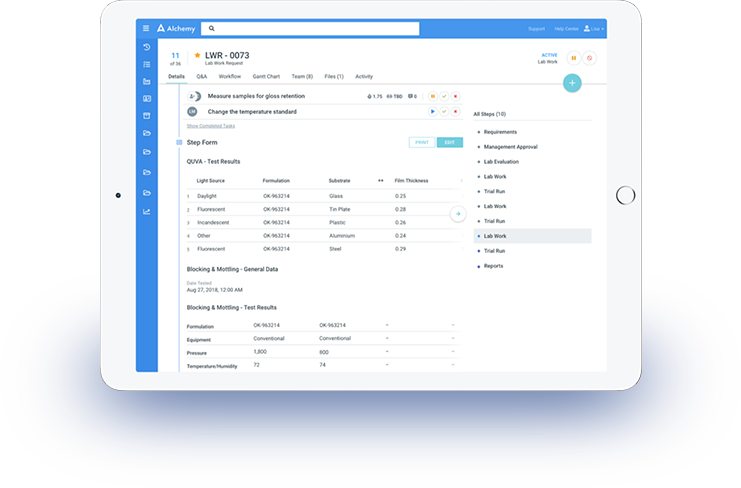Click the Step Form section icon
Viewport: 741px width, 488px height.
tap(179, 142)
